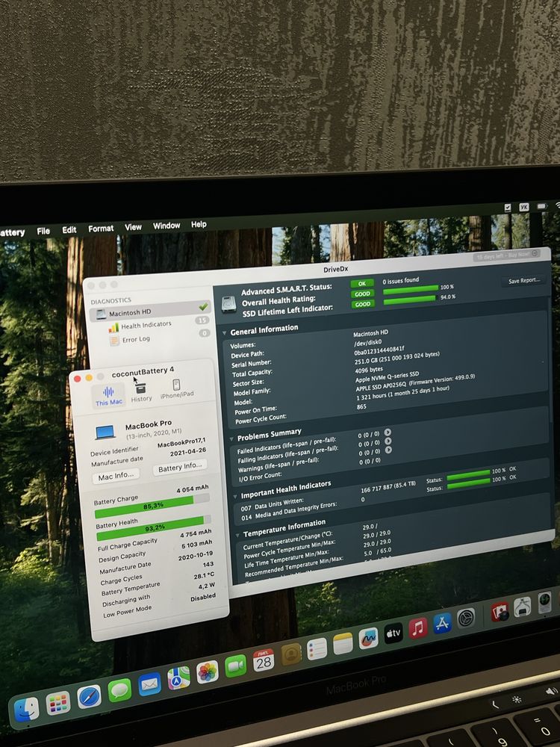Screen dimensions: 560x747
Task: Open Contacts from the Dock
Action: 291,654
